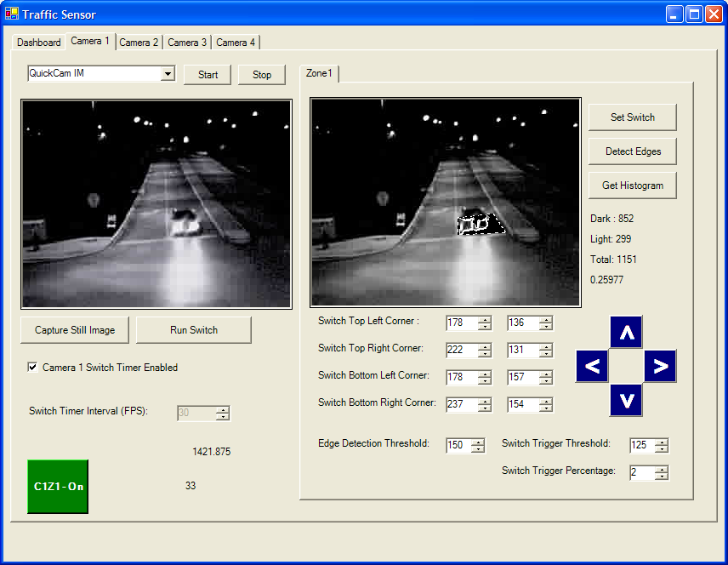Click the Traffic Sensor title bar icon

pos(12,14)
